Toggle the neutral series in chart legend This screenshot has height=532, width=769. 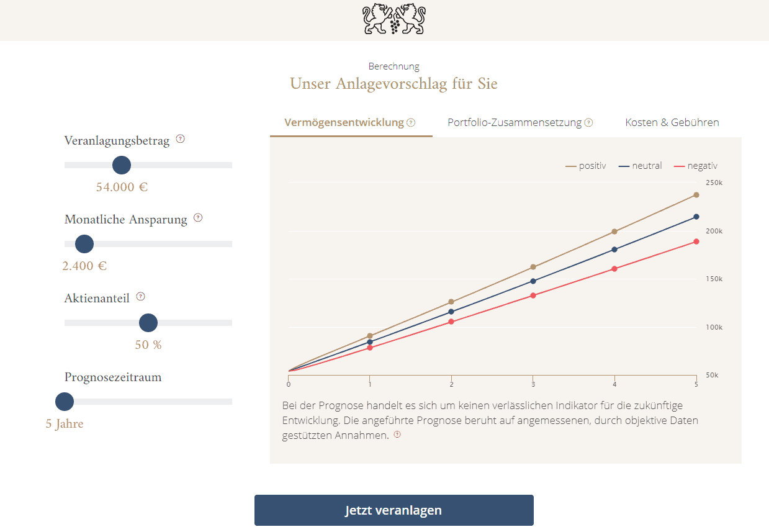click(x=640, y=166)
